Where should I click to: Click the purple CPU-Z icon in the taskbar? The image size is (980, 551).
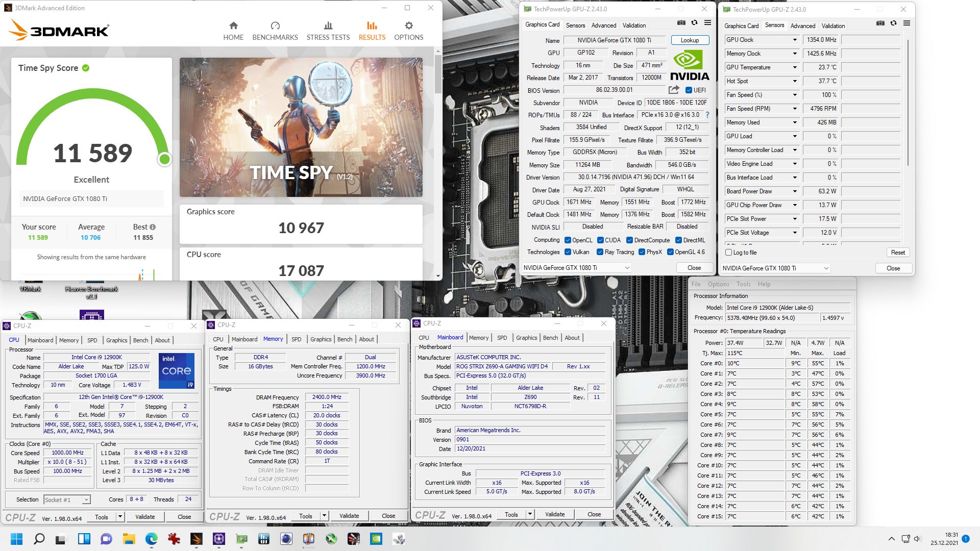(219, 539)
